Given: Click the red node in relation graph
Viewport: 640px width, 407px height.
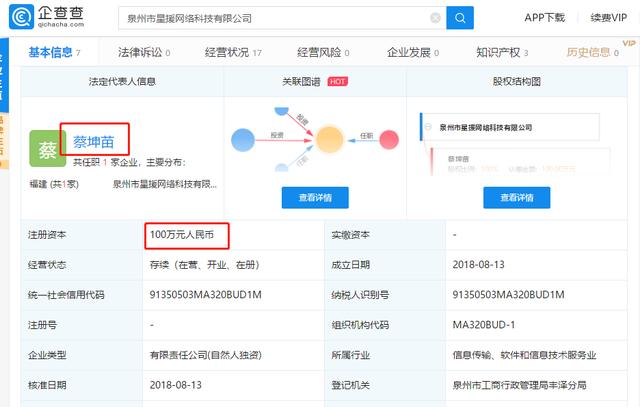Looking at the screenshot, I should (389, 140).
